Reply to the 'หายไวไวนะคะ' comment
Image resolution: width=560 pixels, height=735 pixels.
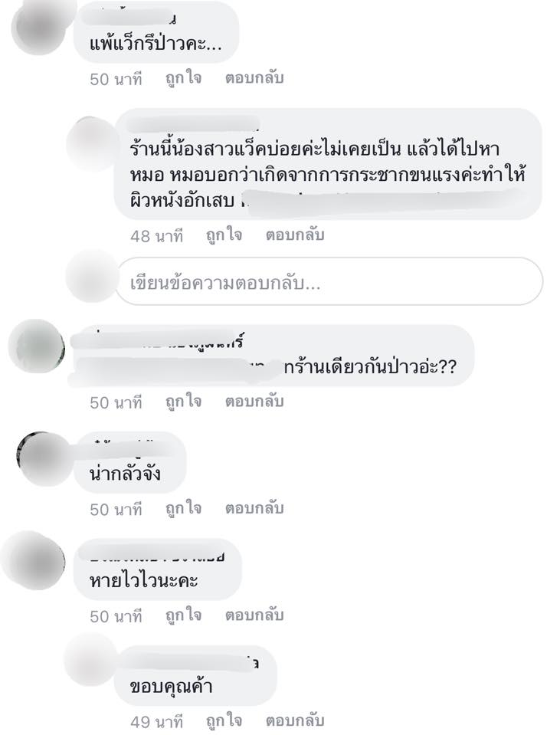coord(254,615)
